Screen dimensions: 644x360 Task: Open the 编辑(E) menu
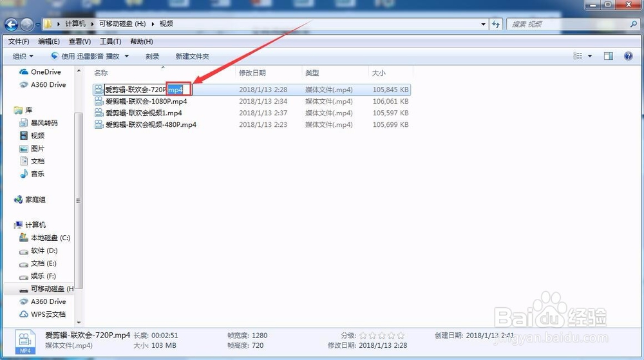(x=49, y=41)
